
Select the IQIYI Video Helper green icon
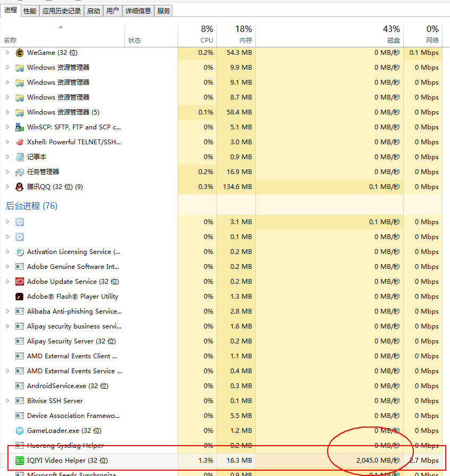(20, 461)
